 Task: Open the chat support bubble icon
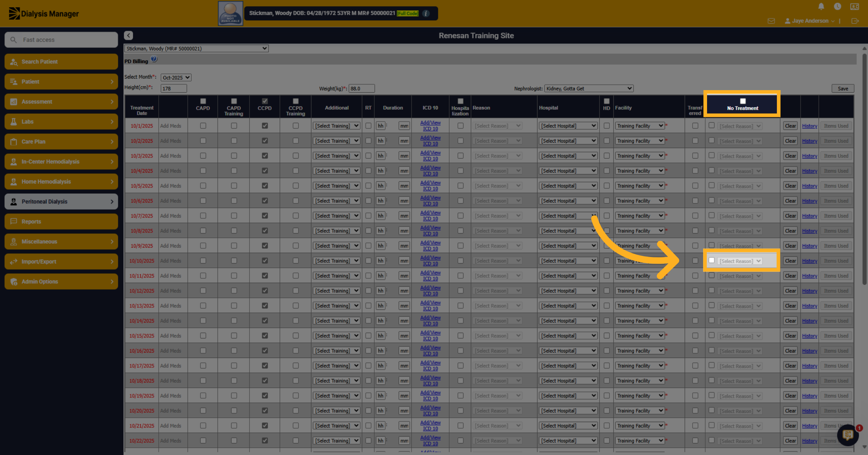(x=848, y=435)
